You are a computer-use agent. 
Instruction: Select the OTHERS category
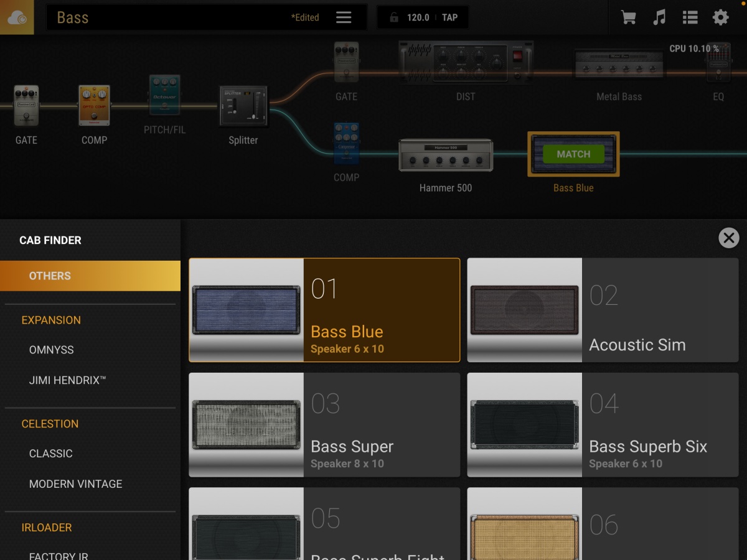(x=90, y=276)
